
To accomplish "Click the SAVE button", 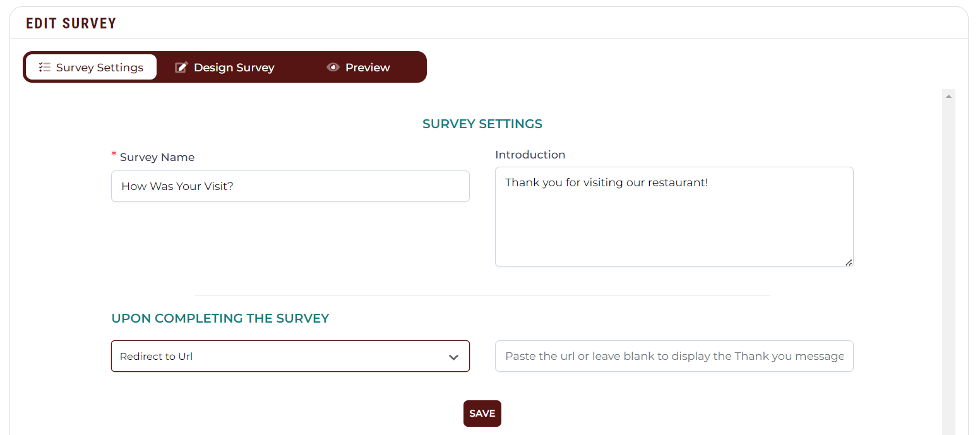I will tap(482, 414).
